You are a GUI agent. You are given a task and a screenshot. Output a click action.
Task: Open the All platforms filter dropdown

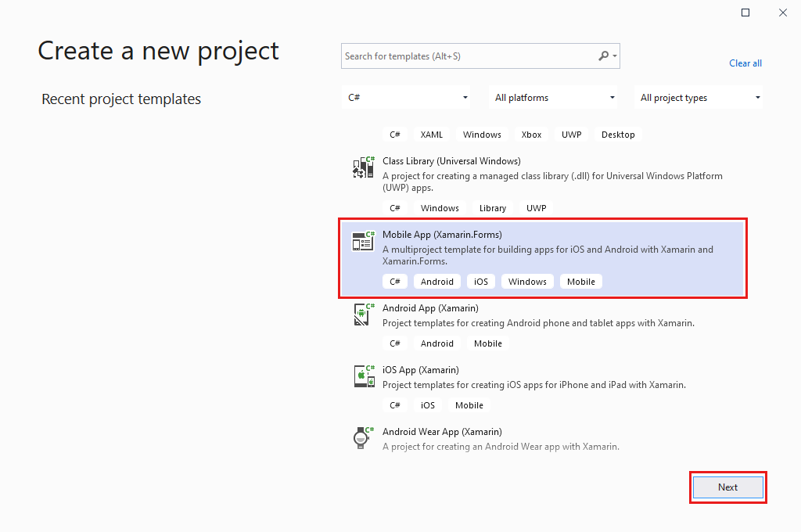coord(553,97)
